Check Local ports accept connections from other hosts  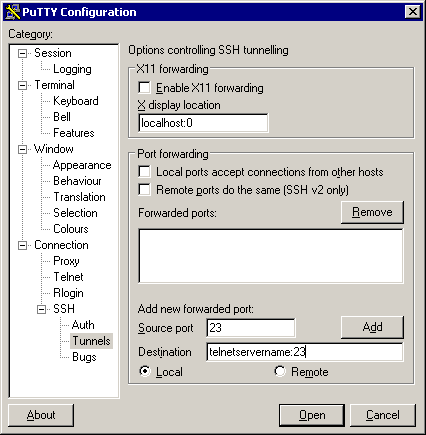(x=144, y=172)
